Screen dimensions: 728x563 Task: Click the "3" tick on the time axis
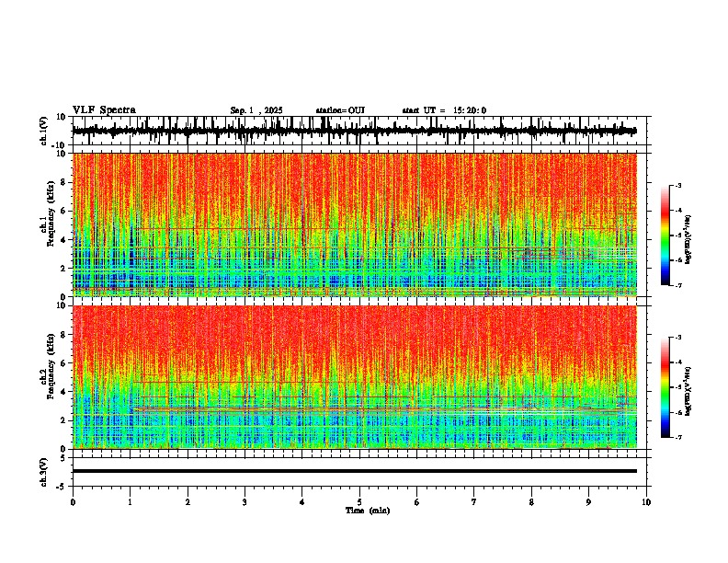245,502
